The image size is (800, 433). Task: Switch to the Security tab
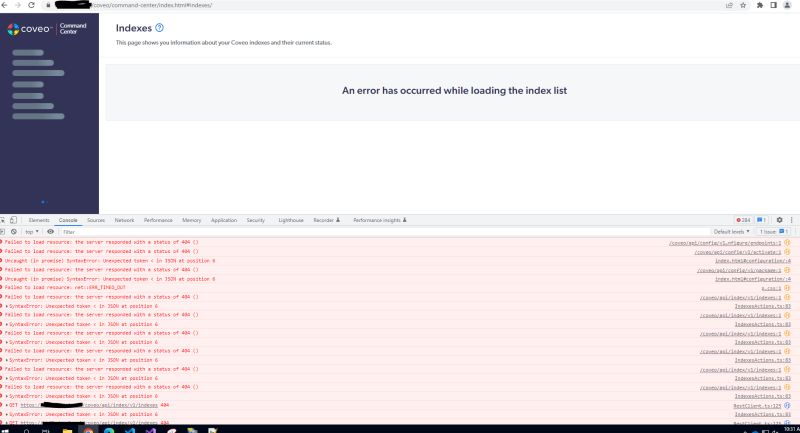(256, 220)
